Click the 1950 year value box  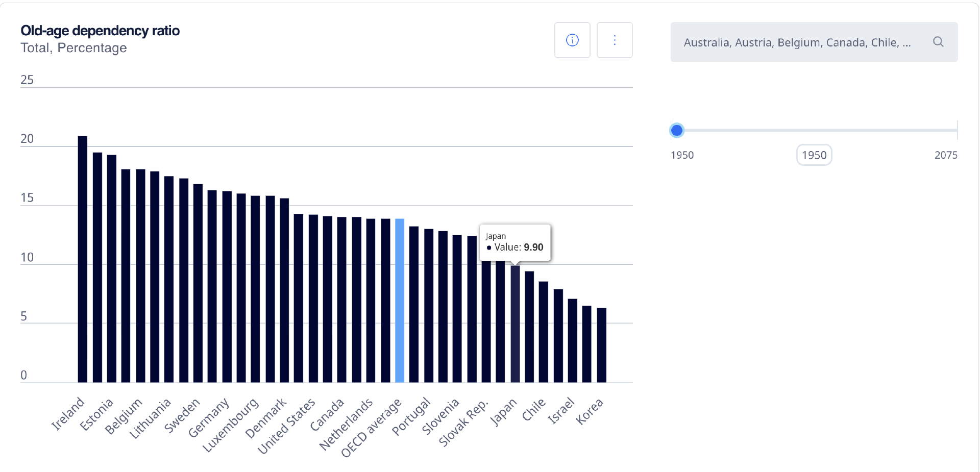click(x=814, y=155)
